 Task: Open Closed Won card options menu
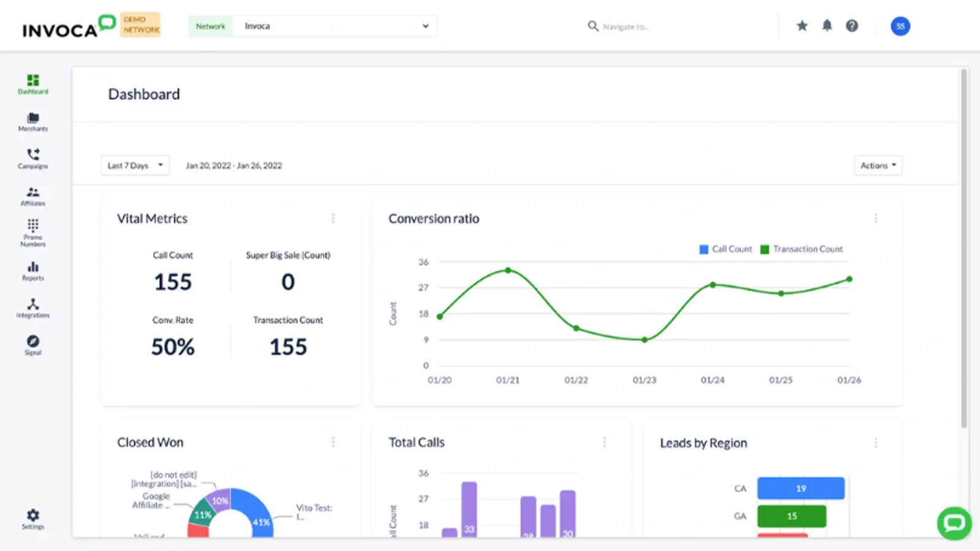coord(333,442)
